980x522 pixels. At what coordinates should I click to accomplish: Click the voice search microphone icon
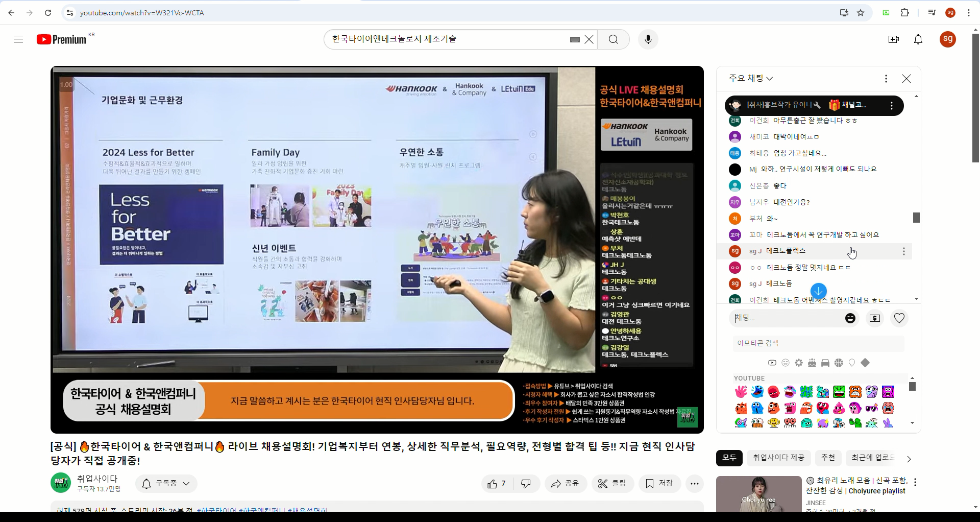[648, 39]
